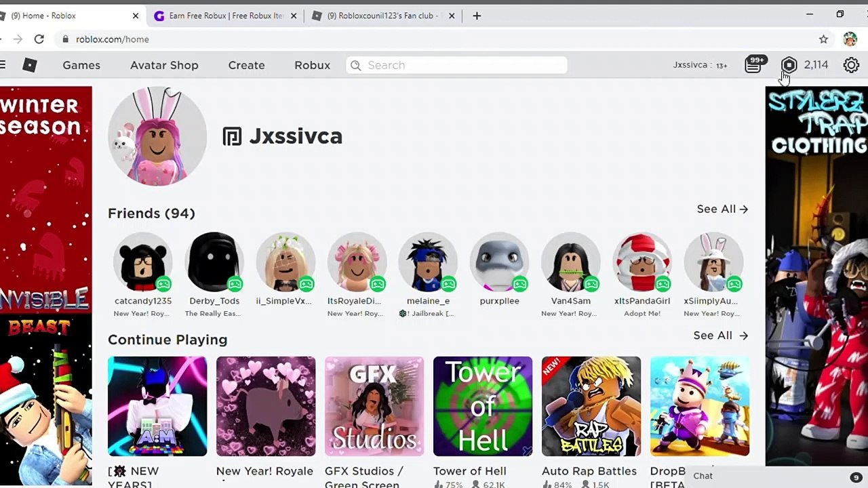868x488 pixels.
Task: Open friend Van4Sam's avatar
Action: point(571,262)
